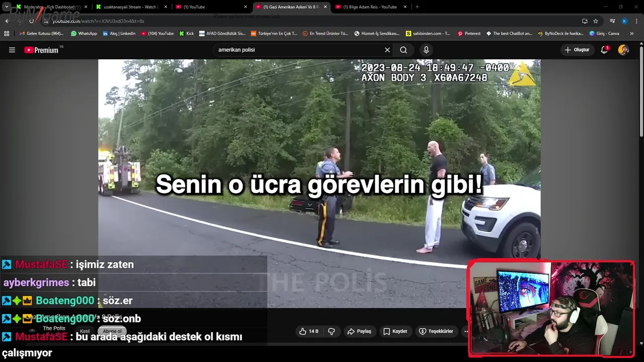Close the (1) YouTube tab

246,7
